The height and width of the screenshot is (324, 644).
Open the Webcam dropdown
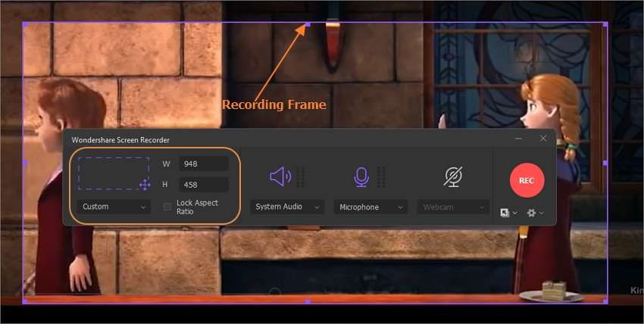coord(453,207)
